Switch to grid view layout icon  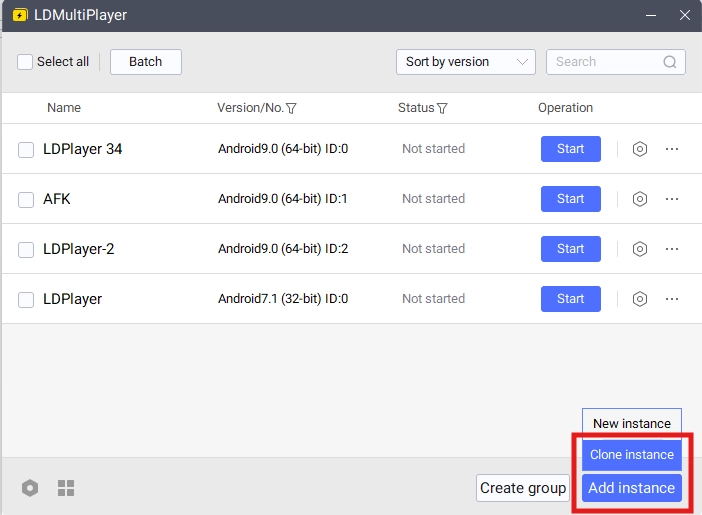tap(66, 488)
